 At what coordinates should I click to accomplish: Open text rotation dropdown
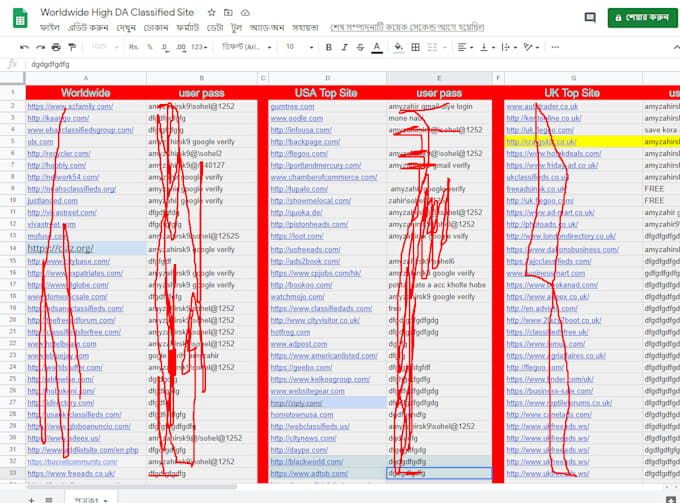click(531, 47)
